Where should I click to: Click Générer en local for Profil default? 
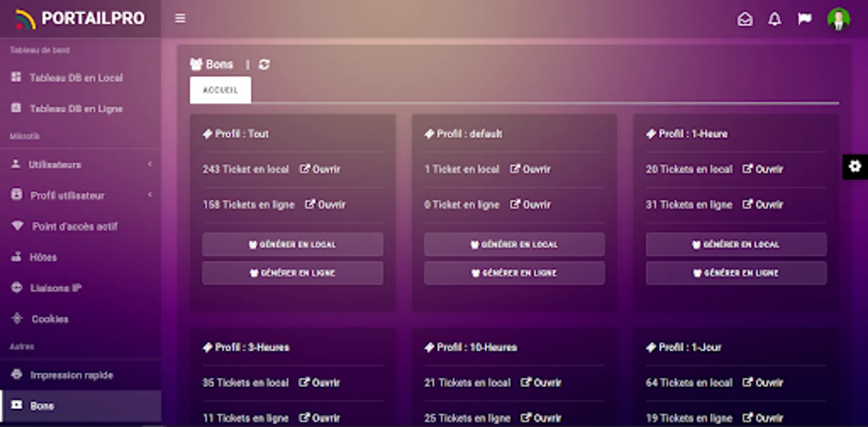tap(514, 244)
